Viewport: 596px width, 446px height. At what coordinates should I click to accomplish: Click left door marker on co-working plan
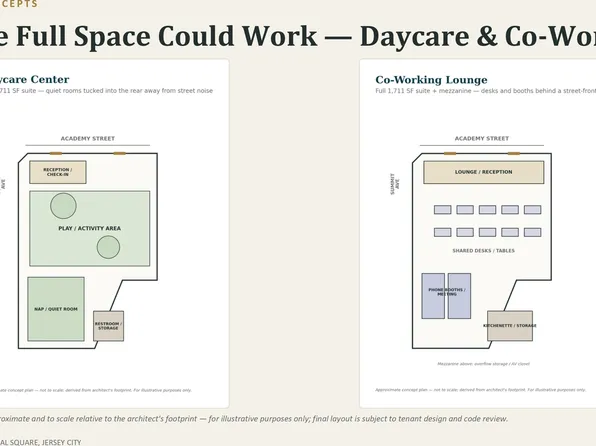[450, 154]
